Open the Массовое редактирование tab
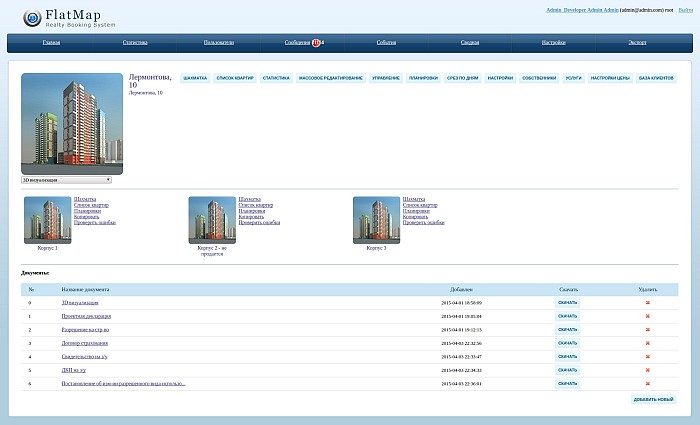 (330, 77)
